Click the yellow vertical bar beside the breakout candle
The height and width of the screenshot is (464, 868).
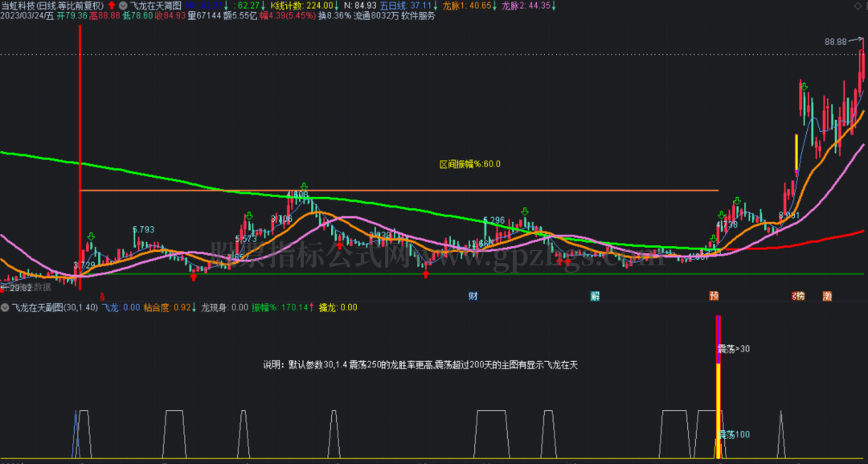pos(796,152)
